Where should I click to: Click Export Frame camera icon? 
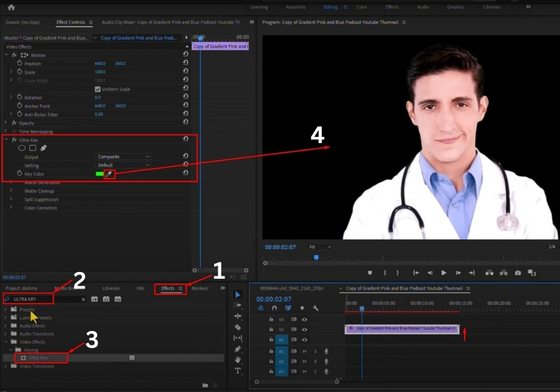(x=518, y=273)
